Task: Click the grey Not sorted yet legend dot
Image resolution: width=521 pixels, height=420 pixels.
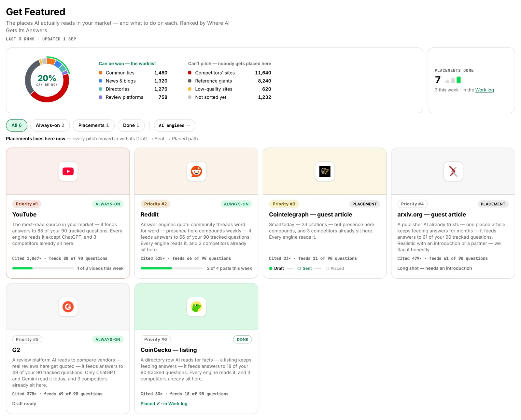Action: point(190,97)
